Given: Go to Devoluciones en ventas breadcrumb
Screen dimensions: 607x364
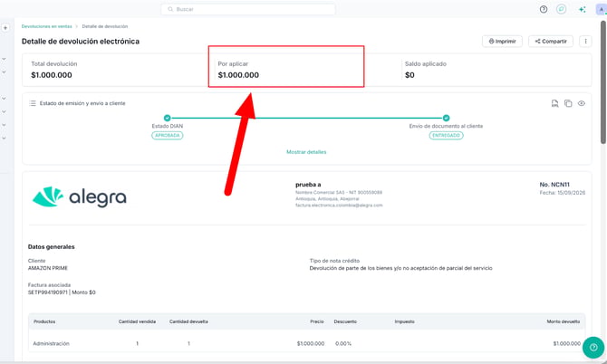Looking at the screenshot, I should point(47,26).
